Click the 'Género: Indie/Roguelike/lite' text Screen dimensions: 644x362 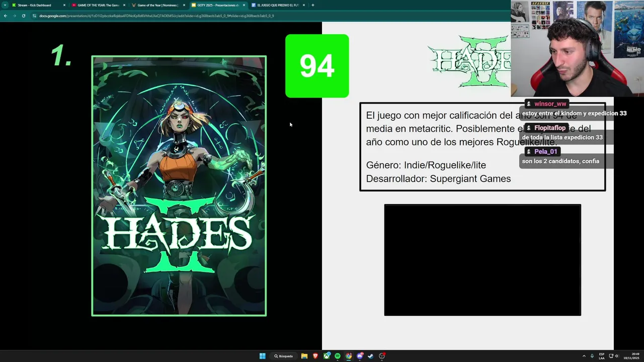426,165
